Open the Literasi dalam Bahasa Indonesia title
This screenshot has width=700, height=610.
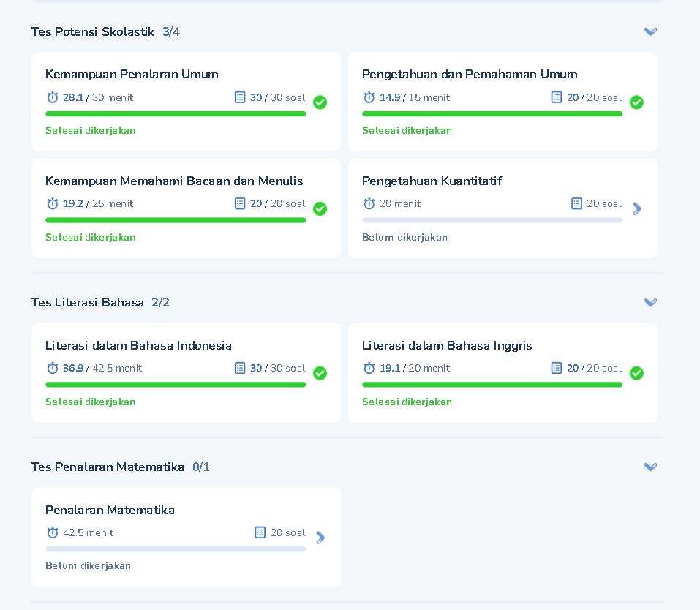(138, 346)
